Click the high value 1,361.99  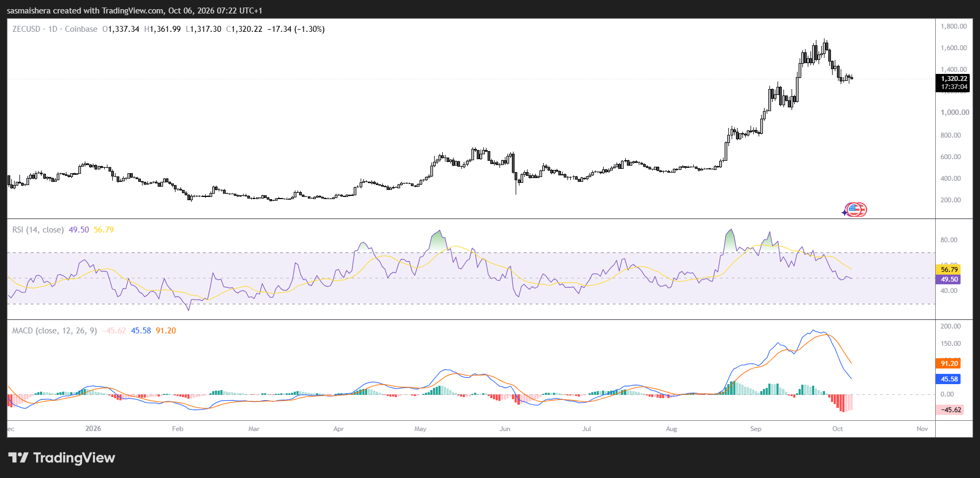tap(165, 29)
